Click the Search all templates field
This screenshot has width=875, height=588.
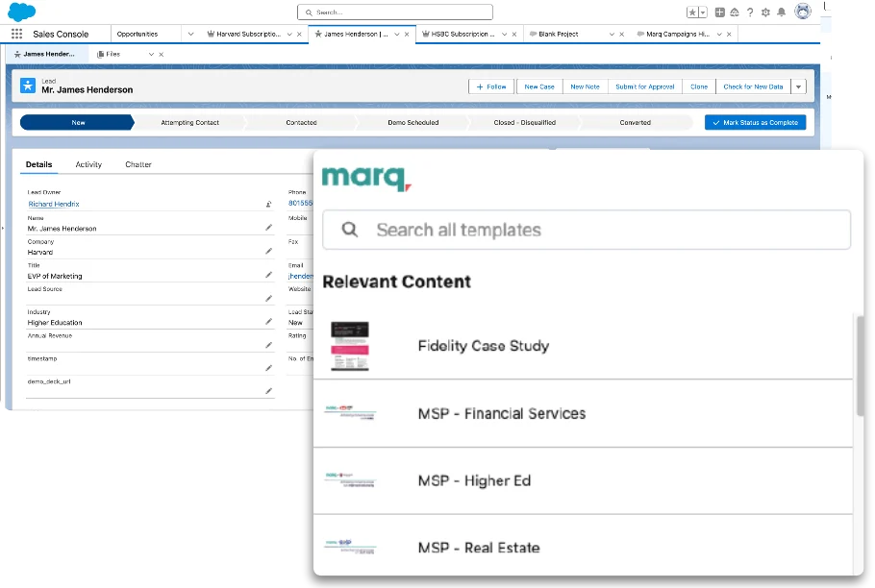click(587, 230)
